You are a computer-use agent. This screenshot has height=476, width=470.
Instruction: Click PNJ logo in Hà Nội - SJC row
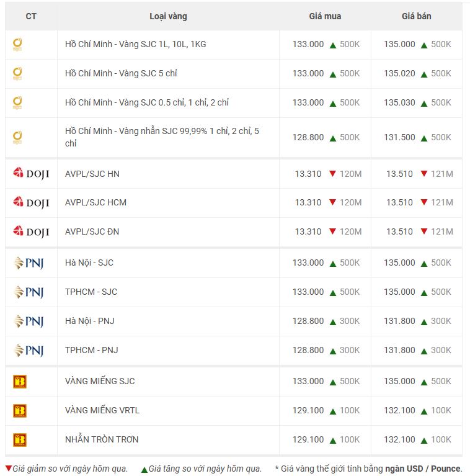[29, 263]
